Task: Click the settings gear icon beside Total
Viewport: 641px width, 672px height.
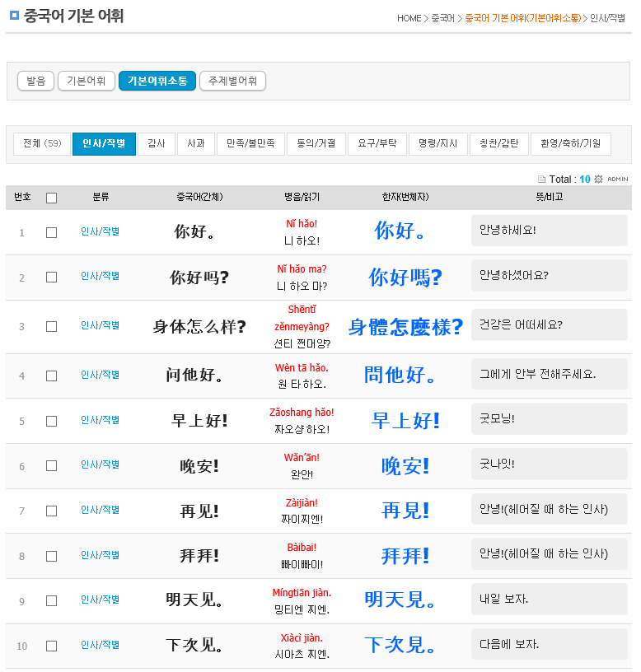Action: [x=599, y=179]
